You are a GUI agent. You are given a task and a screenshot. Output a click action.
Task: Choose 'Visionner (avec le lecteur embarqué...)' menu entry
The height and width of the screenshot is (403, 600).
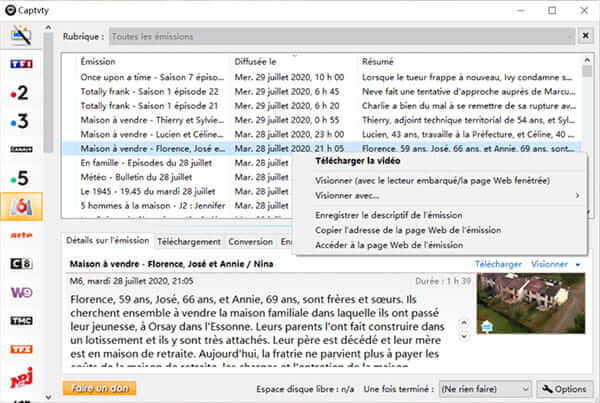[x=441, y=181]
